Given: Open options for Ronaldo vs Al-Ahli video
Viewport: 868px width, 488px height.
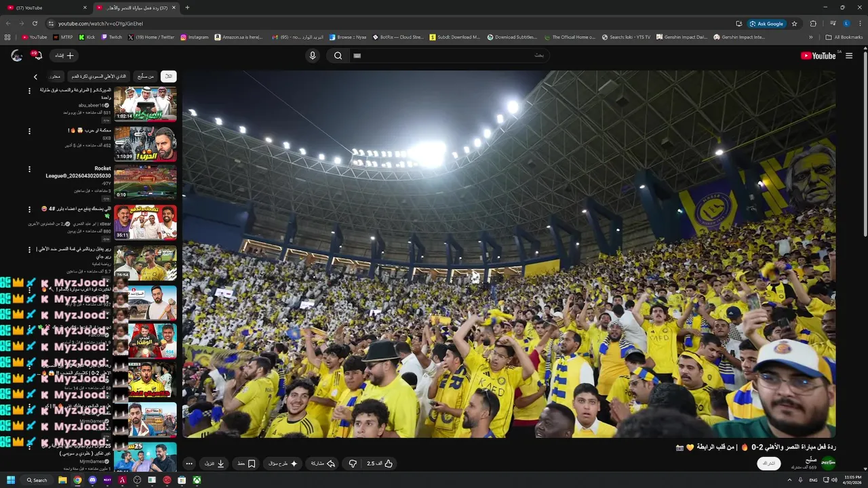Looking at the screenshot, I should tap(29, 250).
